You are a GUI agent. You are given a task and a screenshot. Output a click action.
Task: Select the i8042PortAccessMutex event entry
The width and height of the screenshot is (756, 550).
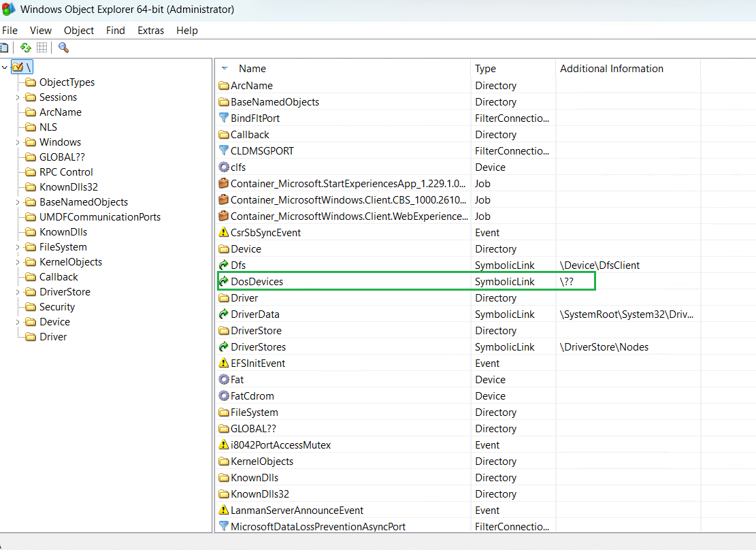pyautogui.click(x=280, y=445)
